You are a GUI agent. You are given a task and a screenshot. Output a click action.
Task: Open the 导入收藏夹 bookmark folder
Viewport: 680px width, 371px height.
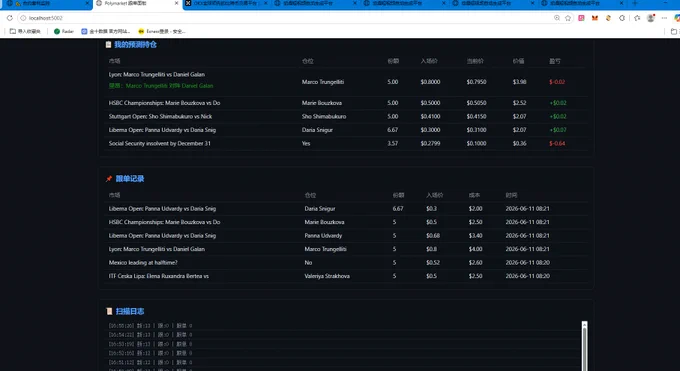25,31
